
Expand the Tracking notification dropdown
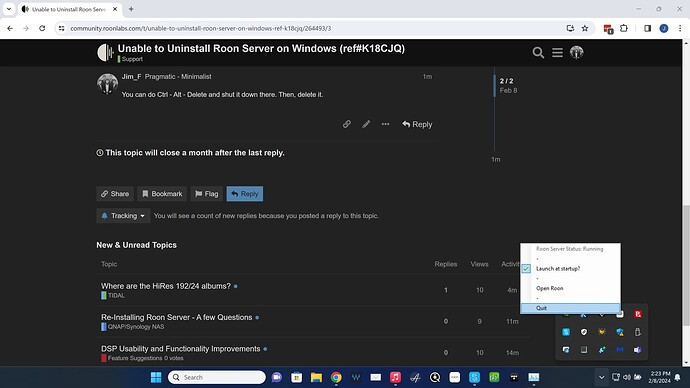point(123,216)
